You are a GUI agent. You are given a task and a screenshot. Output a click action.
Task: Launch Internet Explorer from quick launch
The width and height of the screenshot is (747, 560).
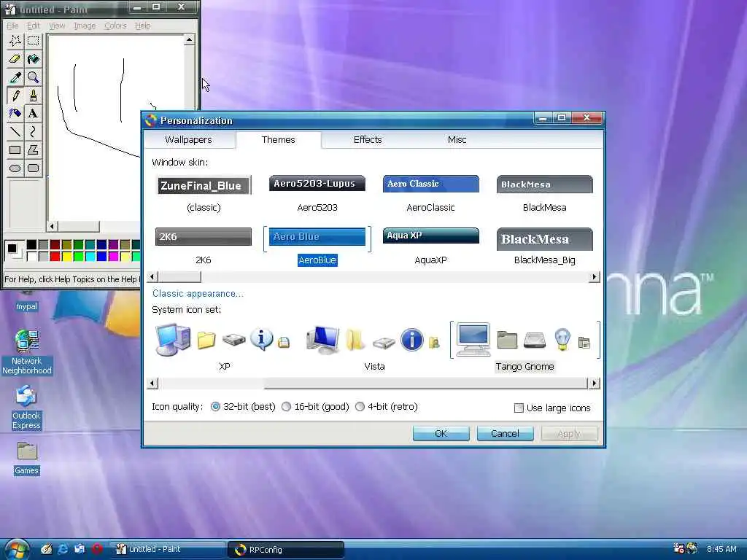63,549
